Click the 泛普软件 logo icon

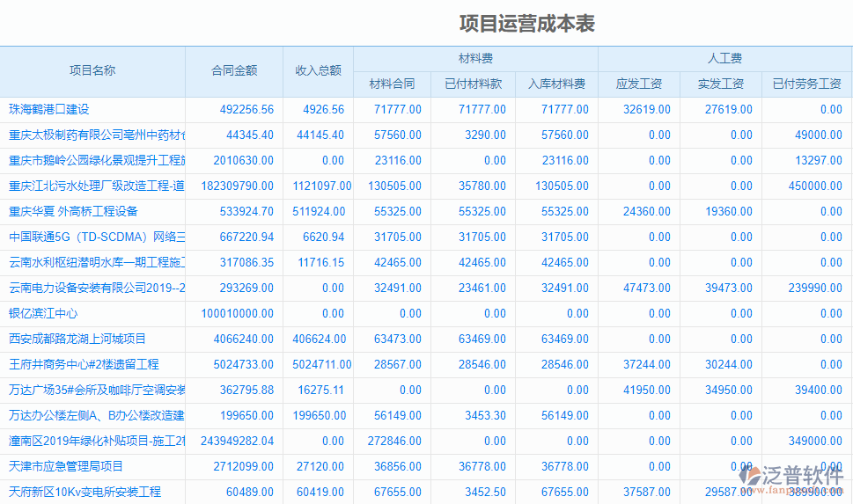pos(753,476)
